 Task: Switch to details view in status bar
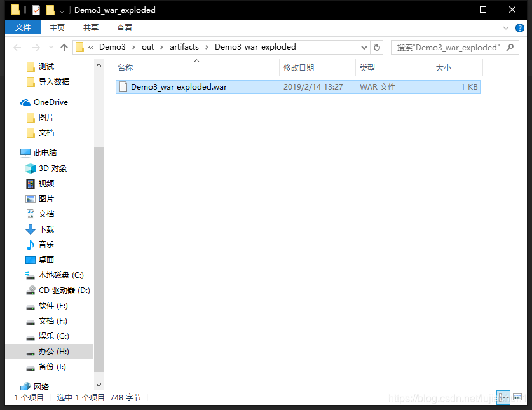pos(503,397)
